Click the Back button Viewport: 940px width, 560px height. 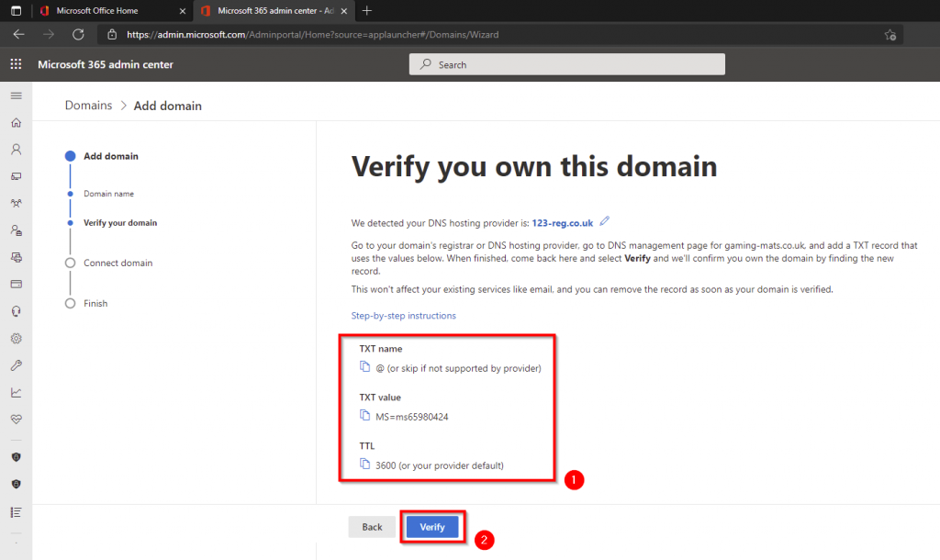tap(372, 527)
